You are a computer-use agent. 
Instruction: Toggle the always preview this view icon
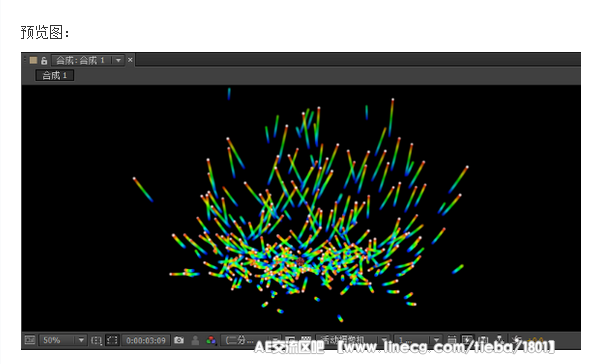(x=29, y=340)
